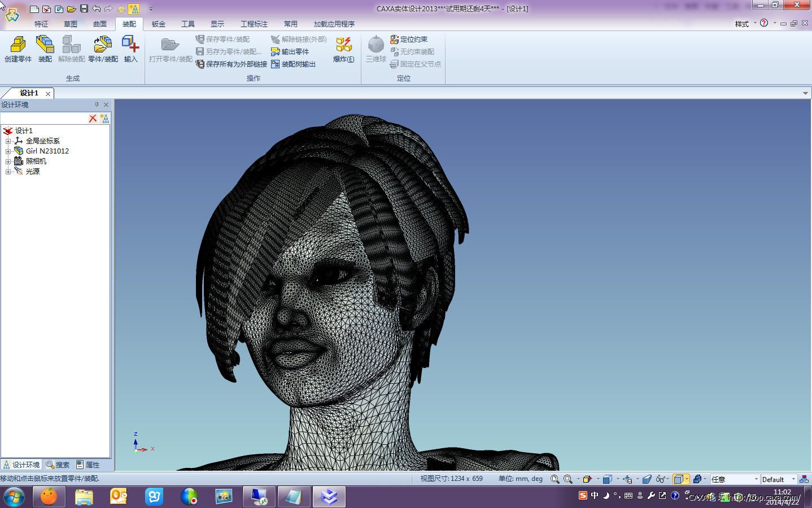Image resolution: width=812 pixels, height=508 pixels.
Task: Open the quick access toolbar customize arrow
Action: pos(151,9)
